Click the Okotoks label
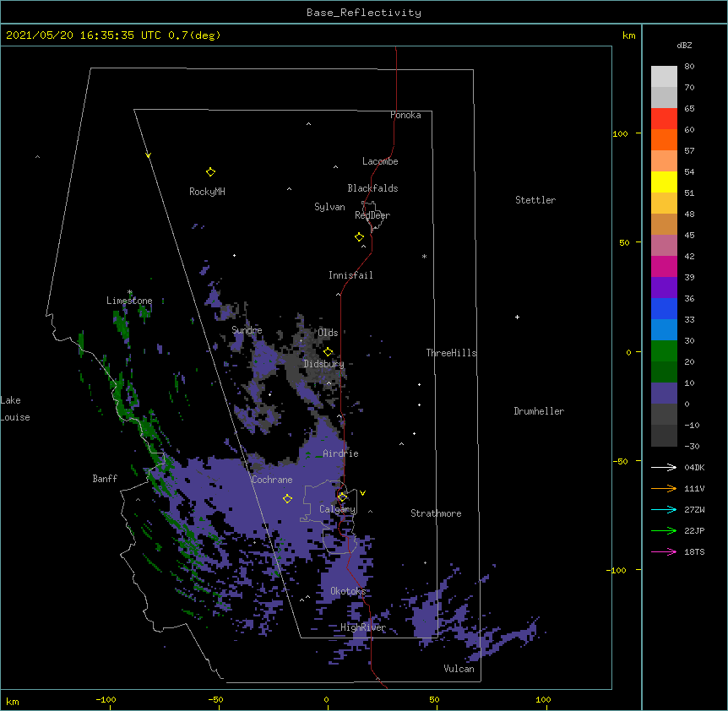Image resolution: width=728 pixels, height=711 pixels. point(348,591)
